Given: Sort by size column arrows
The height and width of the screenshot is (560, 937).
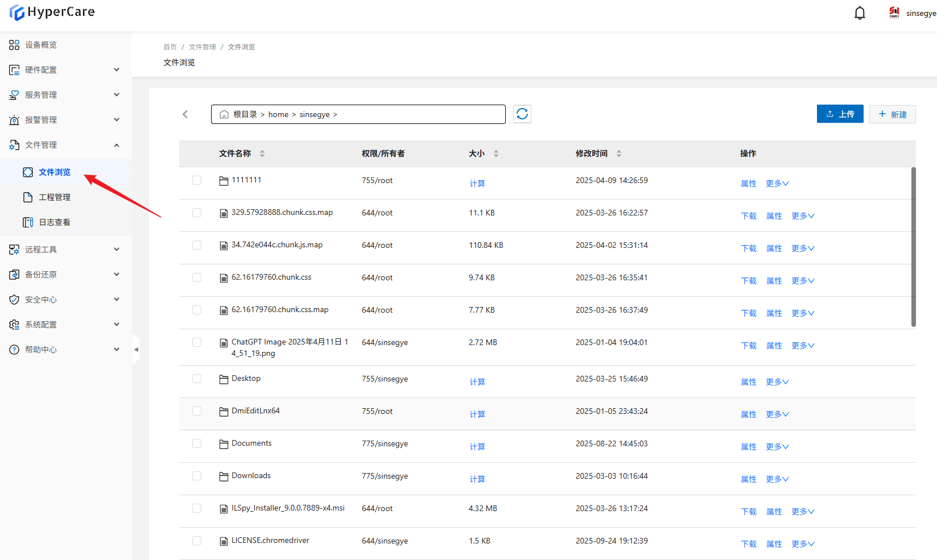Looking at the screenshot, I should click(x=496, y=154).
